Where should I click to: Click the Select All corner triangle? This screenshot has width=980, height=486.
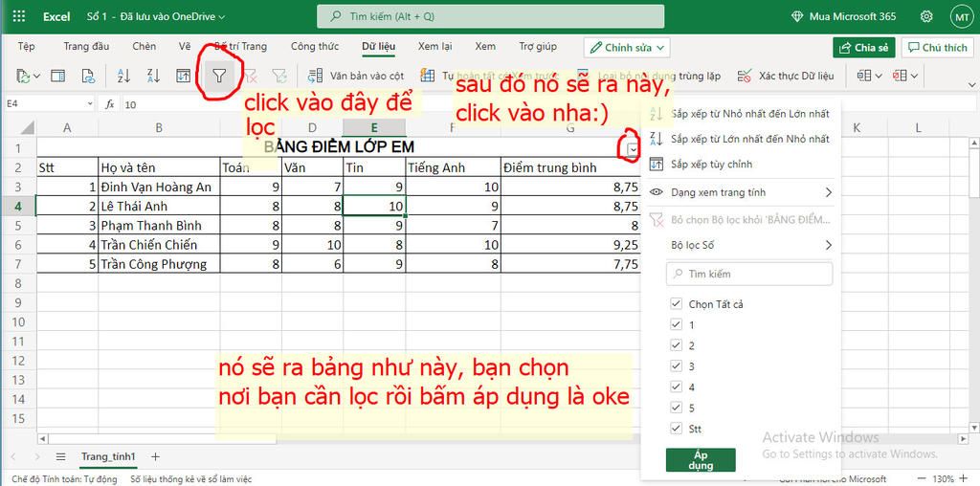(27, 128)
